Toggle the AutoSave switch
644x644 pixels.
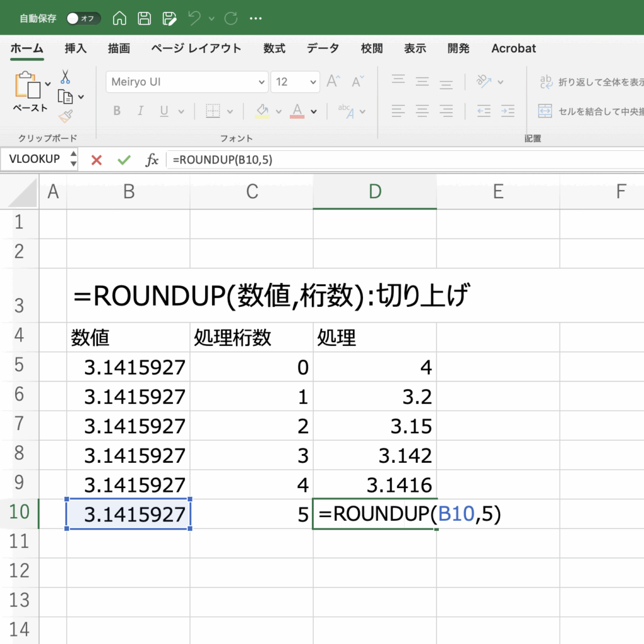[x=83, y=18]
